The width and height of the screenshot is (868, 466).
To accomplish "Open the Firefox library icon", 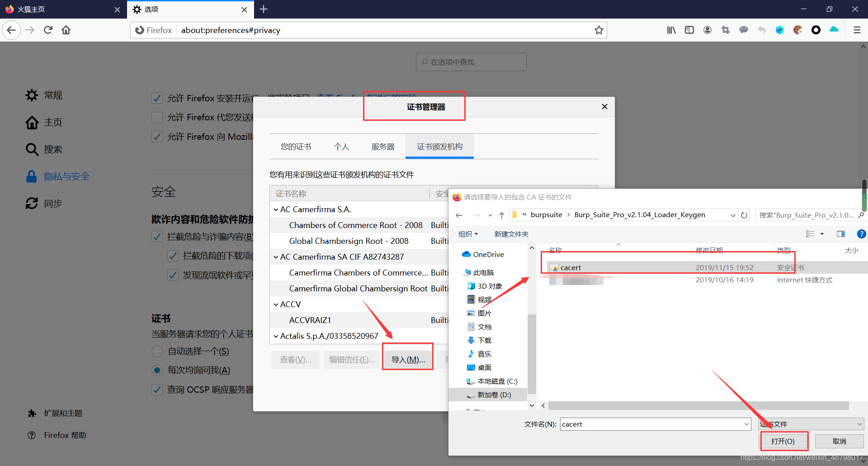I will 671,30.
